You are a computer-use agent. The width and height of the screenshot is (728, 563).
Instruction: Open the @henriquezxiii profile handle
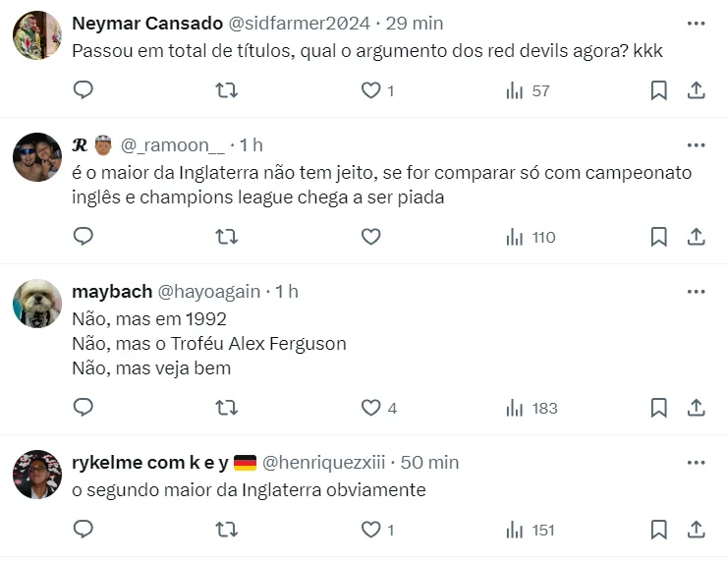(326, 463)
